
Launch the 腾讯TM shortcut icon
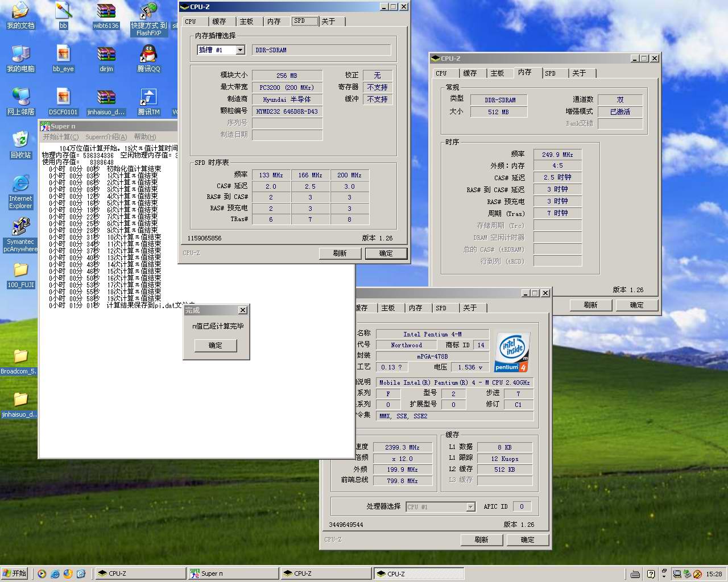click(x=149, y=102)
